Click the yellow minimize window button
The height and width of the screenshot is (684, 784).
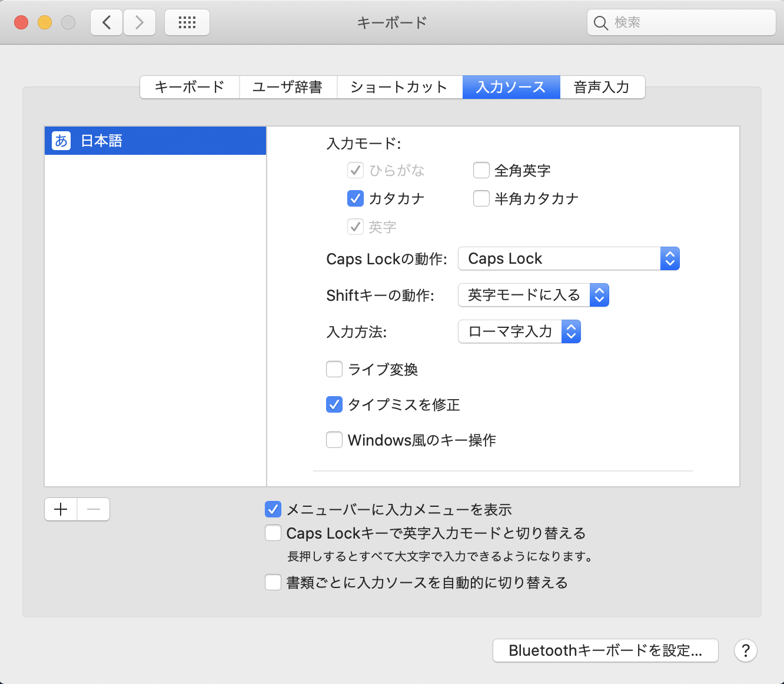pos(45,22)
